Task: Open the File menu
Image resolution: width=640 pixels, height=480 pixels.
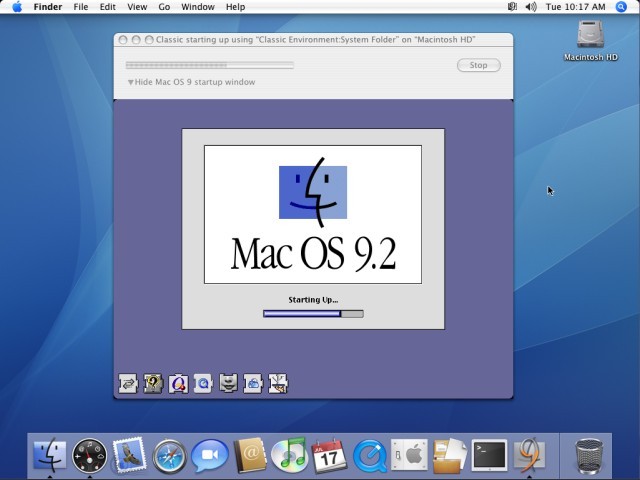Action: (81, 7)
